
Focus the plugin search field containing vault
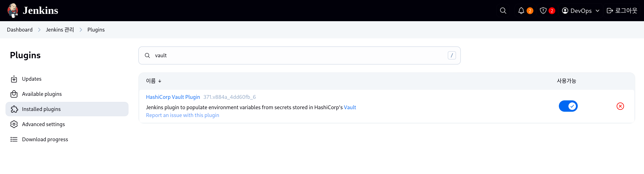click(x=299, y=55)
